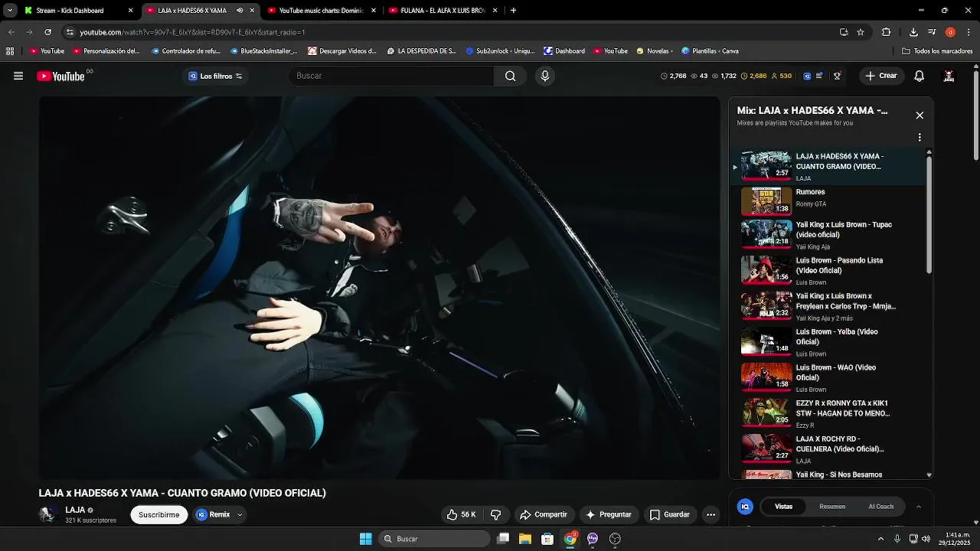Open the Sub2unlock bookmark
Image resolution: width=980 pixels, height=551 pixels.
point(501,51)
